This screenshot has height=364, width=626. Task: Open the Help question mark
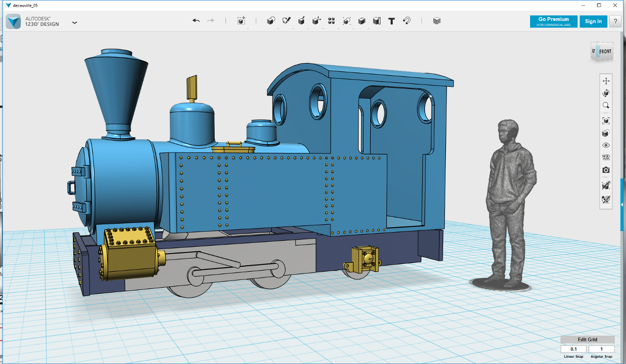tap(615, 21)
